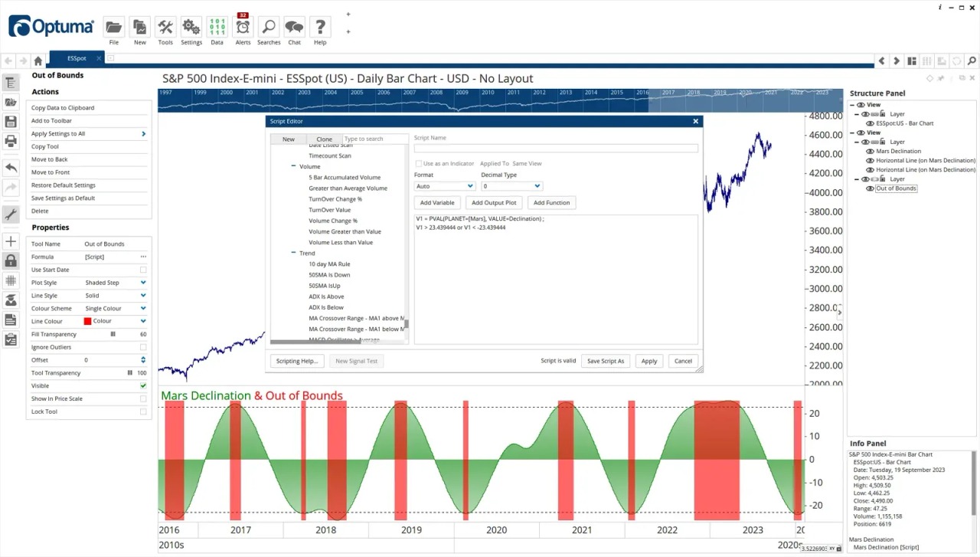980x557 pixels.
Task: Open the File menu icon
Action: (113, 28)
